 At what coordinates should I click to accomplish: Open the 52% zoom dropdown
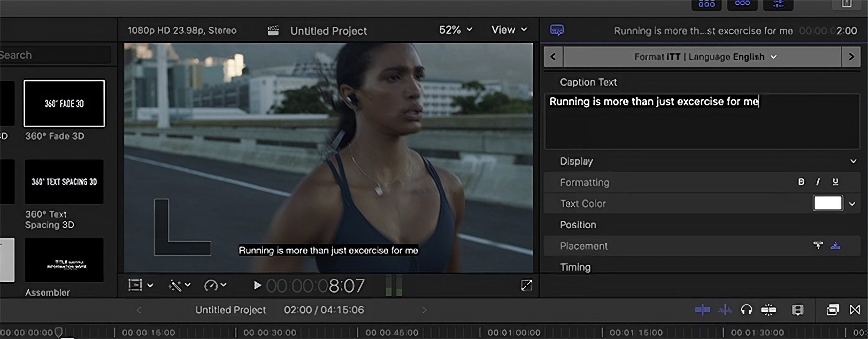click(455, 30)
